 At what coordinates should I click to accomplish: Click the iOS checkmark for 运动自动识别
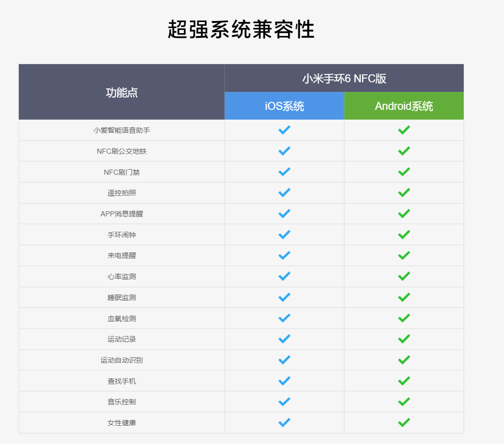[284, 360]
